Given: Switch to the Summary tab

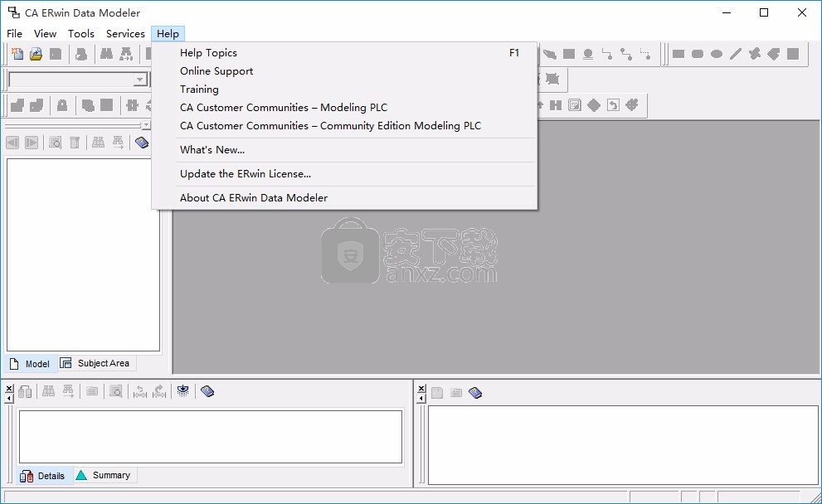Looking at the screenshot, I should point(105,475).
